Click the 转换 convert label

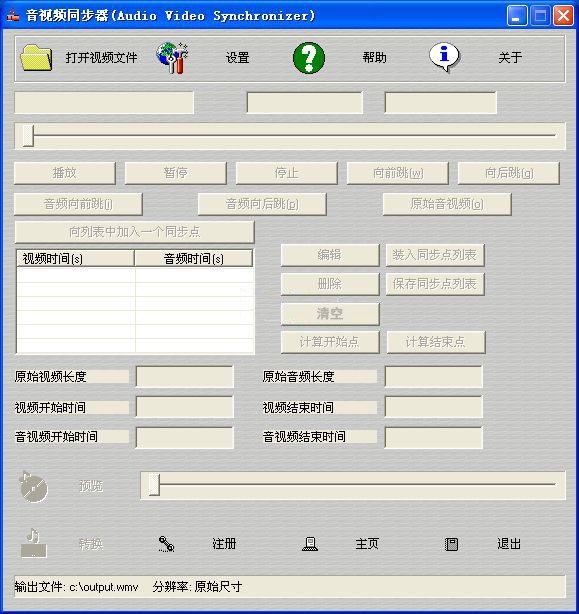91,544
